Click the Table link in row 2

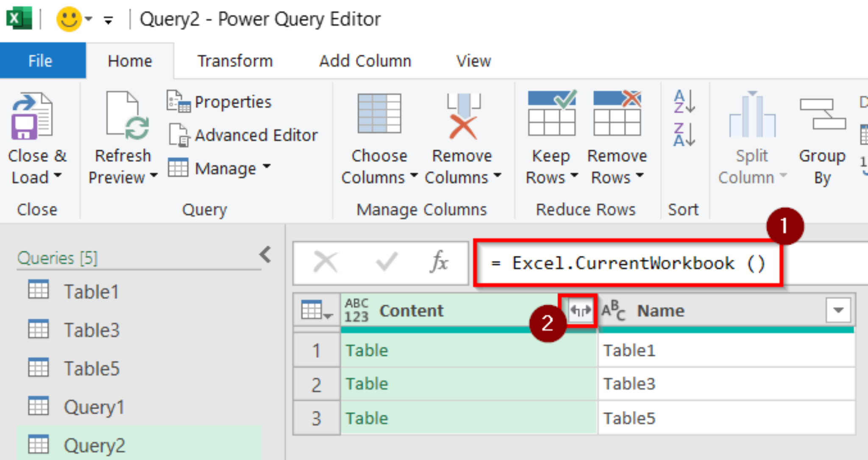tap(367, 384)
